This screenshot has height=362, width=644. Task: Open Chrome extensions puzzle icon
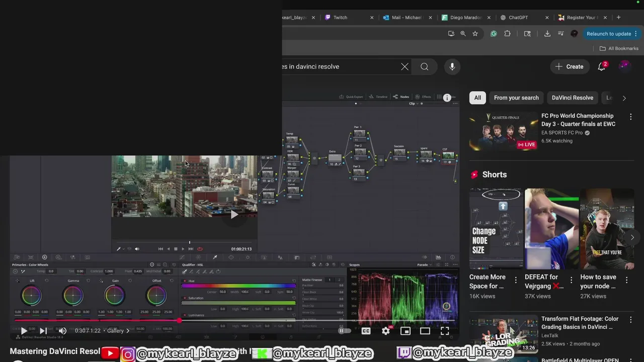tap(507, 34)
